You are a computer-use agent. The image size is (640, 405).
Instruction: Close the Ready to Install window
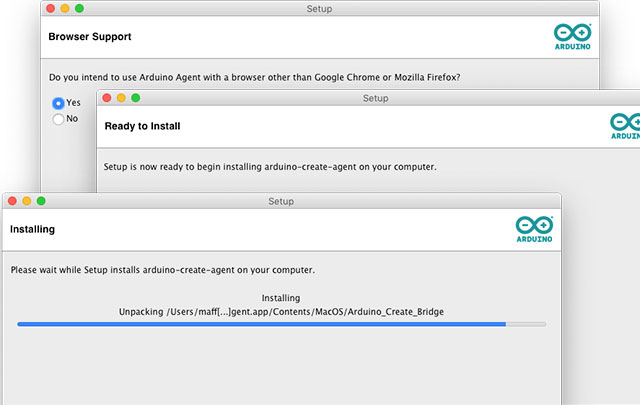click(106, 98)
